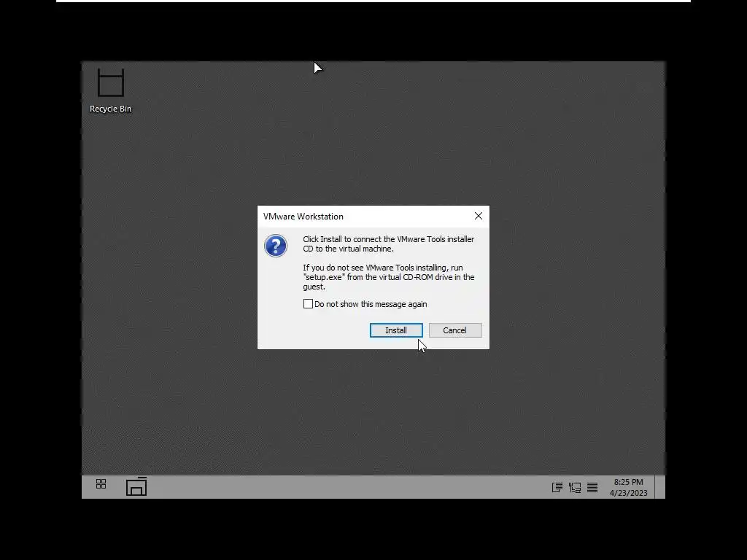
Task: Close the VMware Workstation dialog with X
Action: click(x=479, y=216)
